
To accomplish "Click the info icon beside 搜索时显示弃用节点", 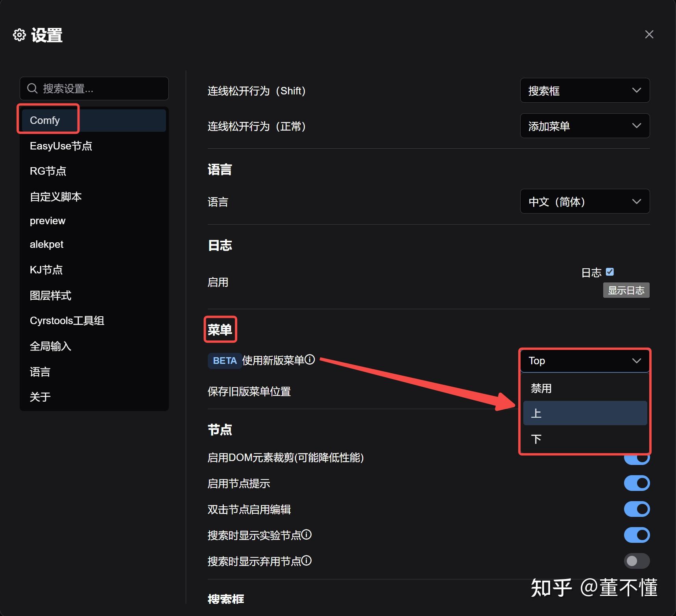I will (307, 561).
